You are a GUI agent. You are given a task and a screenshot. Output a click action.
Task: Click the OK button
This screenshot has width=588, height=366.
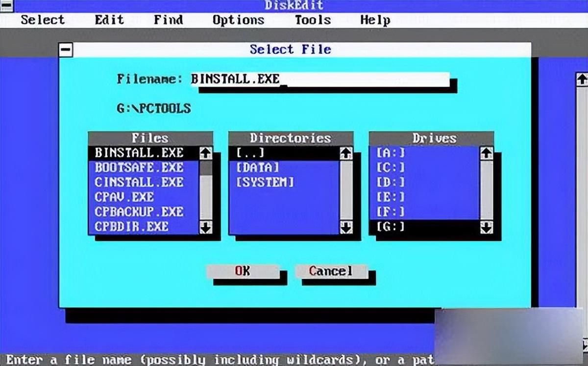pos(243,271)
